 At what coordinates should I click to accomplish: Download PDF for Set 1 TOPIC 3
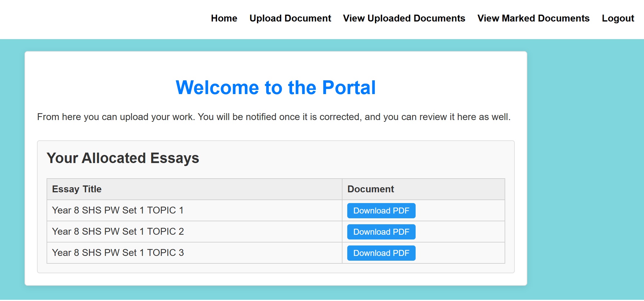click(x=381, y=253)
